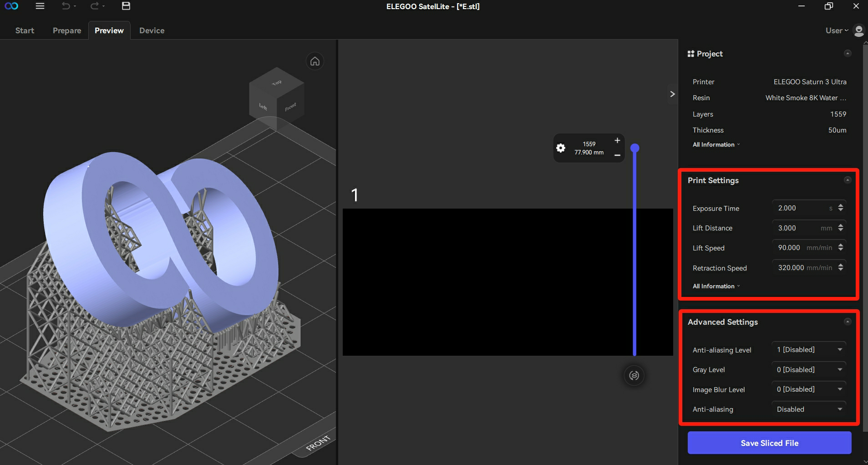Image resolution: width=868 pixels, height=465 pixels.
Task: Collapse the Print Settings section
Action: [848, 180]
